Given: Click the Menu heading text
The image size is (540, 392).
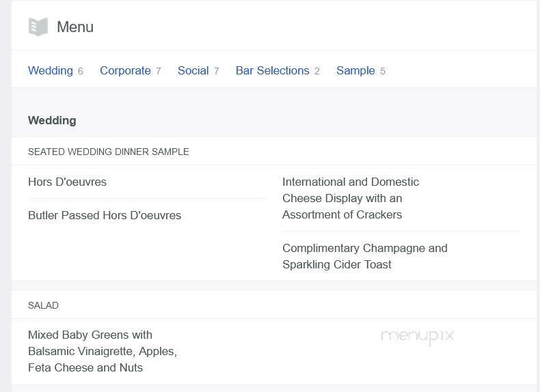Looking at the screenshot, I should (75, 27).
